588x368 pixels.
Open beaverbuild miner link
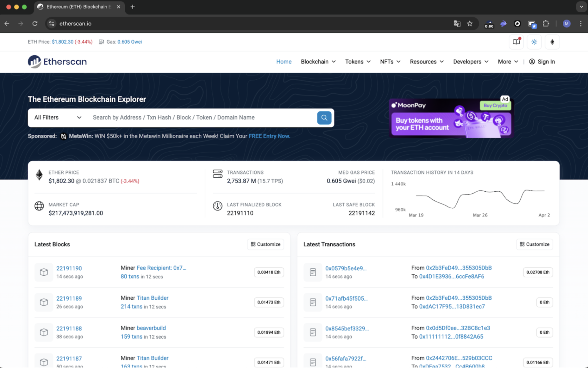tap(151, 328)
